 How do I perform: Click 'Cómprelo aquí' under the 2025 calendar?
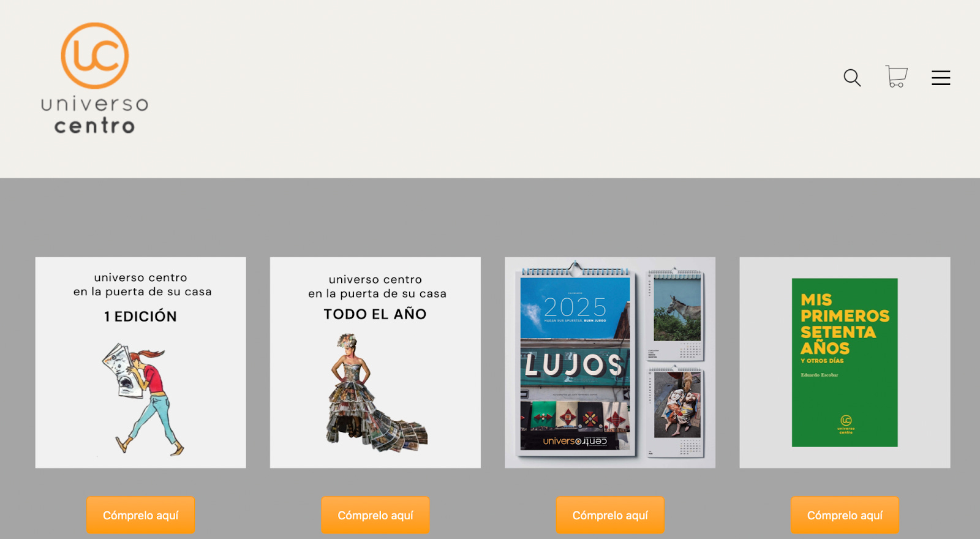pos(610,515)
